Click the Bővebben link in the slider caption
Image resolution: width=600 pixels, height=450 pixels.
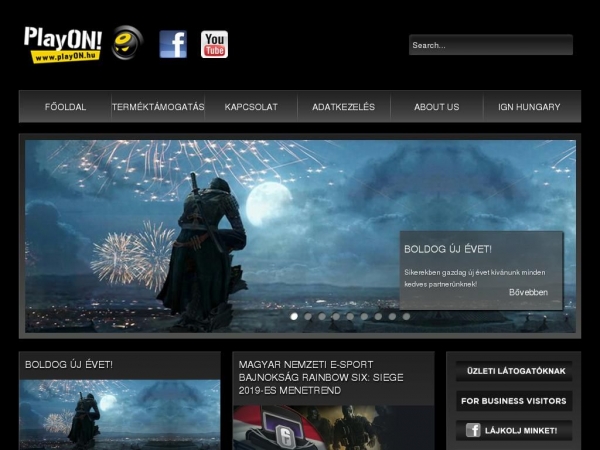pos(528,292)
